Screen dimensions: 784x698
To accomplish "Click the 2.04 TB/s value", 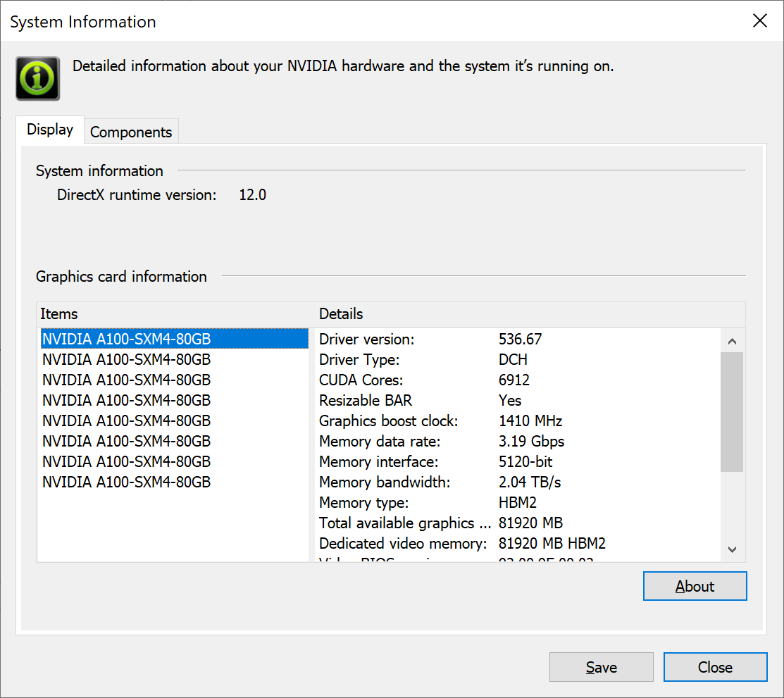I will pyautogui.click(x=530, y=482).
